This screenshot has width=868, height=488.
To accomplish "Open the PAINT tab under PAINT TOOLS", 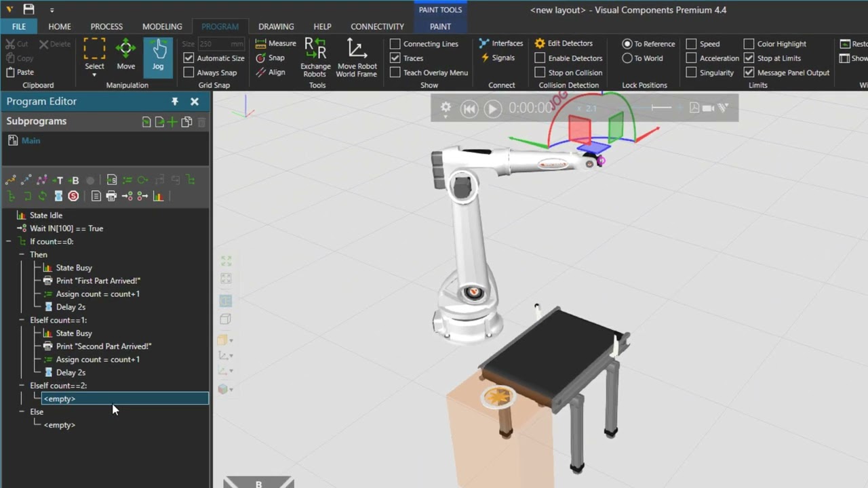I will [440, 26].
